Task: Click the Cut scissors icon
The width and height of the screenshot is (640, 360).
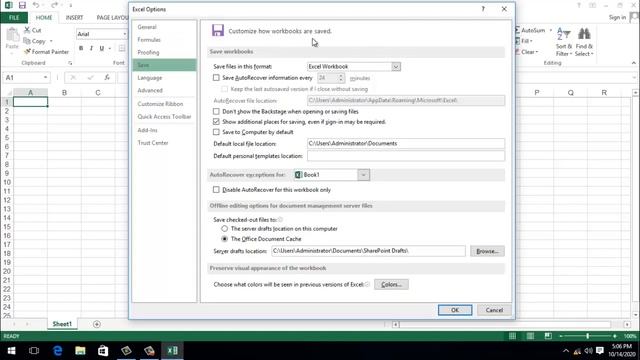Action: coord(27,30)
